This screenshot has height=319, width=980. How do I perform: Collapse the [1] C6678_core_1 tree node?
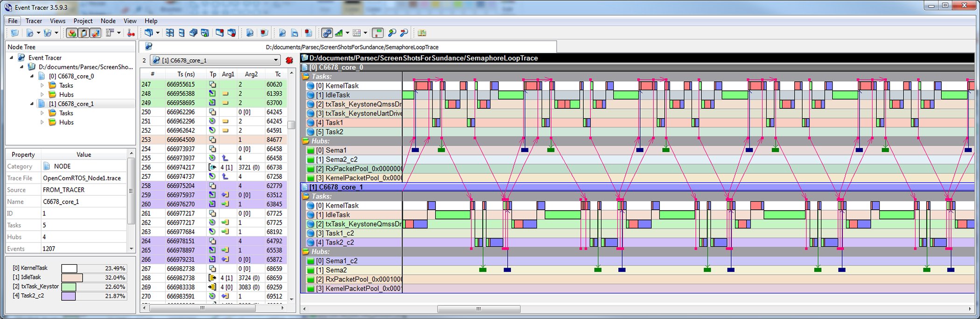pyautogui.click(x=32, y=104)
